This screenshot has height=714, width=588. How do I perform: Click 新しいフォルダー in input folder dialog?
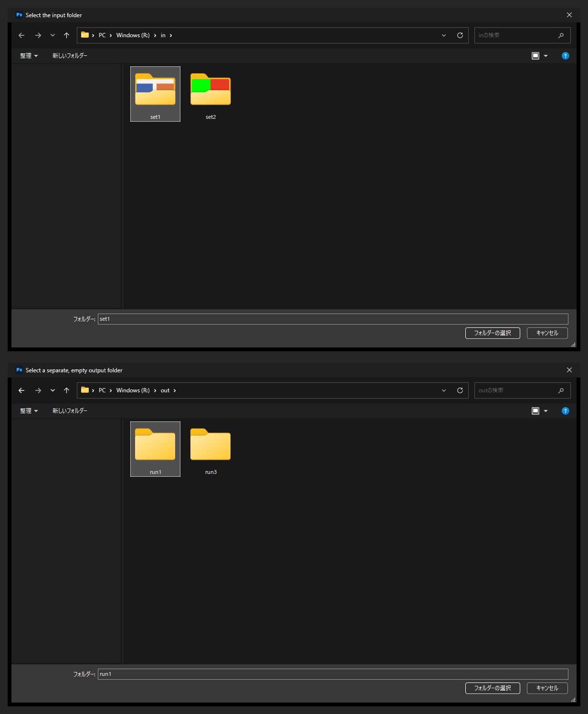pyautogui.click(x=70, y=56)
